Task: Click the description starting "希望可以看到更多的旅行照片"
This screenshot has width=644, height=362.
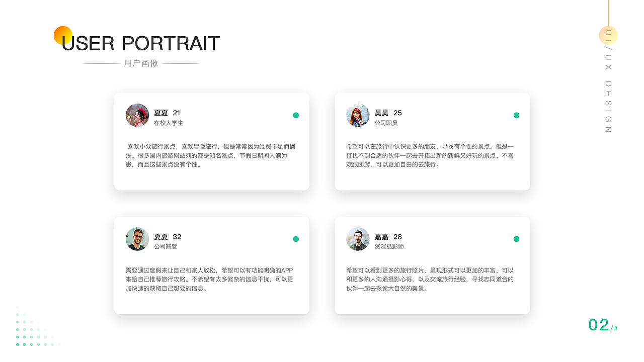Action: click(430, 279)
